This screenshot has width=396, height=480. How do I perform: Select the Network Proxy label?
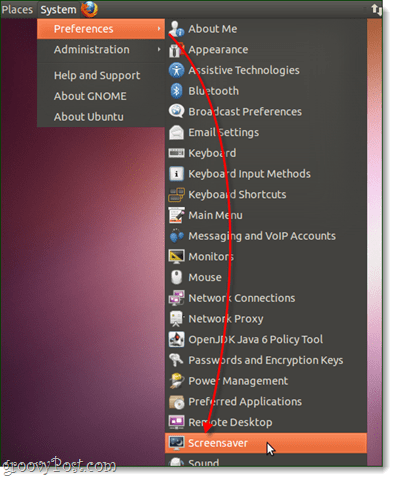[226, 319]
